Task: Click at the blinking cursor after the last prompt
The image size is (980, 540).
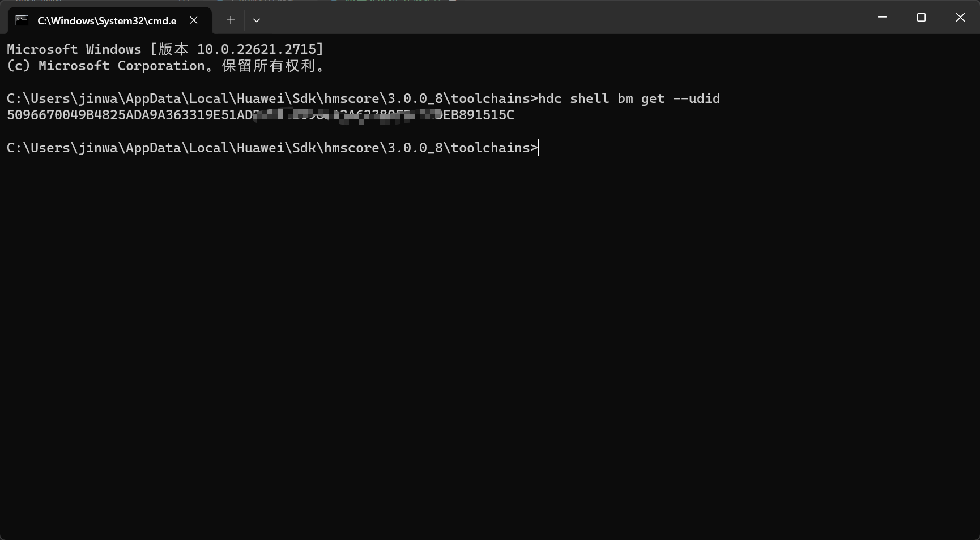Action: 539,148
